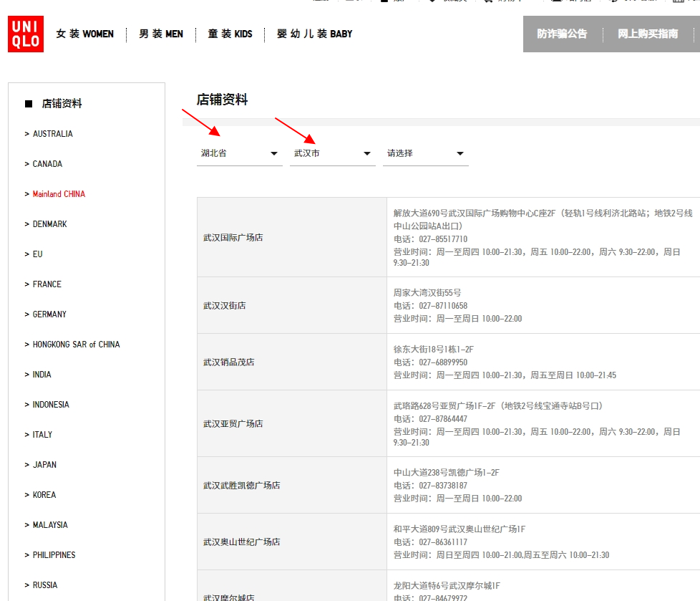
Task: Select MALAYSIA in the sidebar
Action: pos(50,525)
